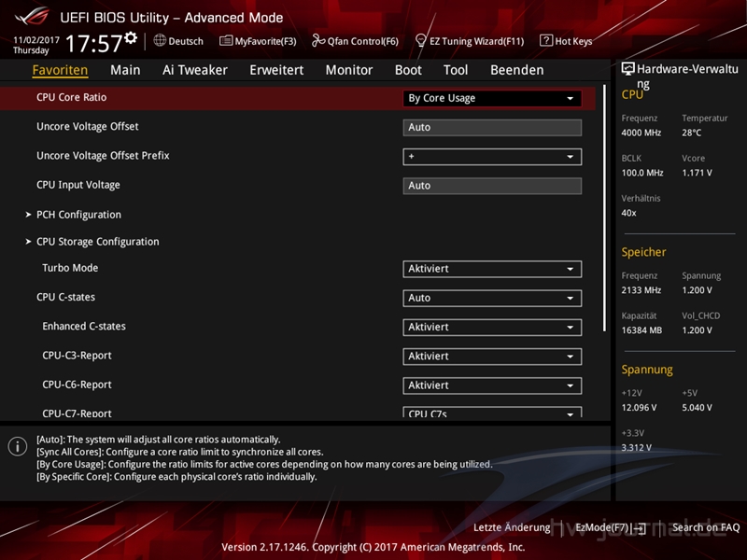Viewport: 747px width, 560px height.
Task: Select the CPU C-states label
Action: (65, 297)
